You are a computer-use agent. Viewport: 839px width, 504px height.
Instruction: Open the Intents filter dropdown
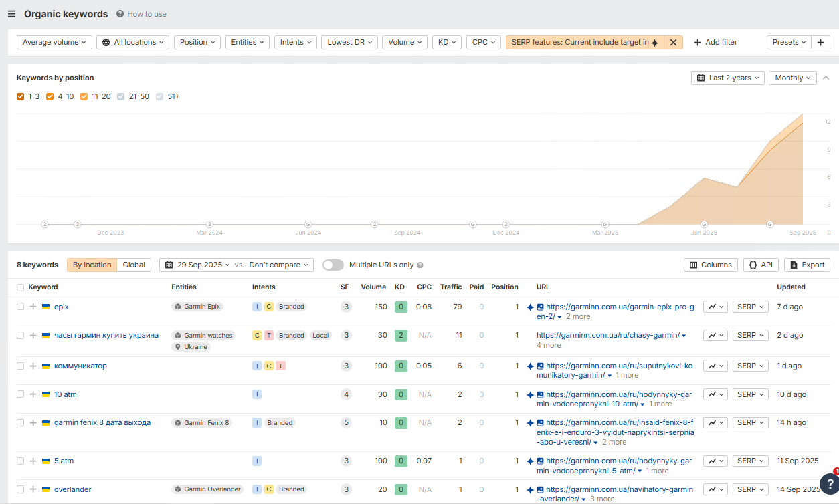296,42
